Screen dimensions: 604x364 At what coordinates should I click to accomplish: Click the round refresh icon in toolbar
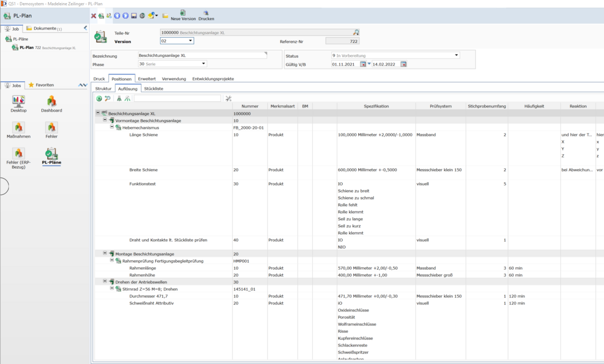(x=142, y=16)
